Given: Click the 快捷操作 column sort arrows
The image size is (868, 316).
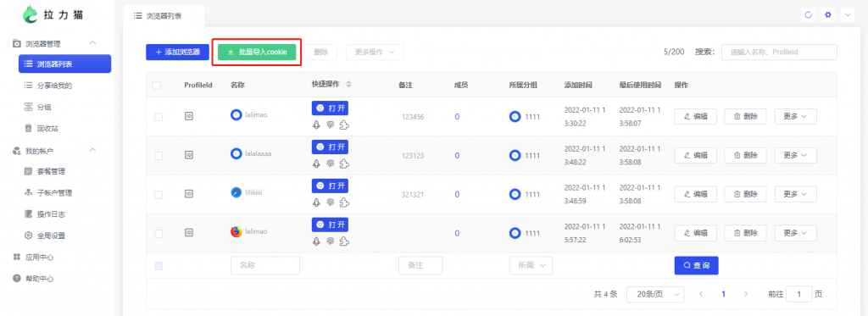Looking at the screenshot, I should pos(348,85).
